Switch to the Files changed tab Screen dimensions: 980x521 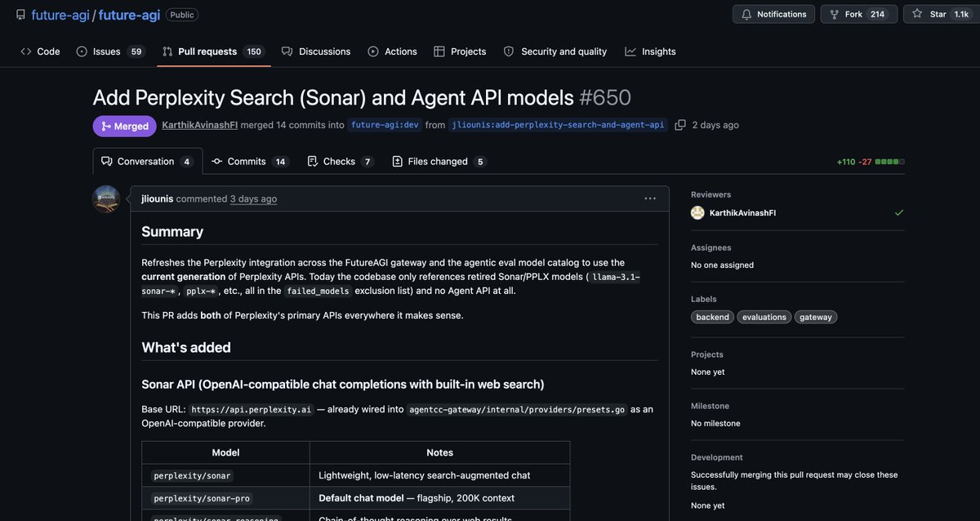click(439, 161)
